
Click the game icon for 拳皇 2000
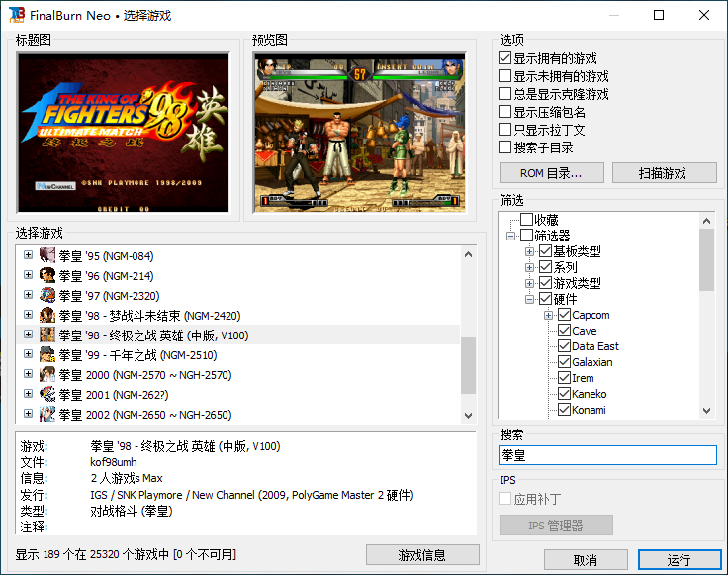click(x=47, y=374)
